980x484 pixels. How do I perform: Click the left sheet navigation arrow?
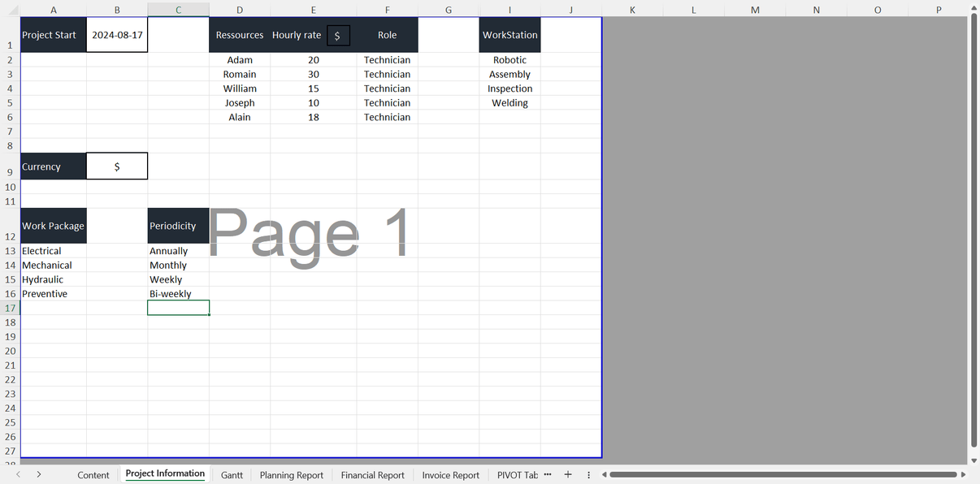pos(17,474)
